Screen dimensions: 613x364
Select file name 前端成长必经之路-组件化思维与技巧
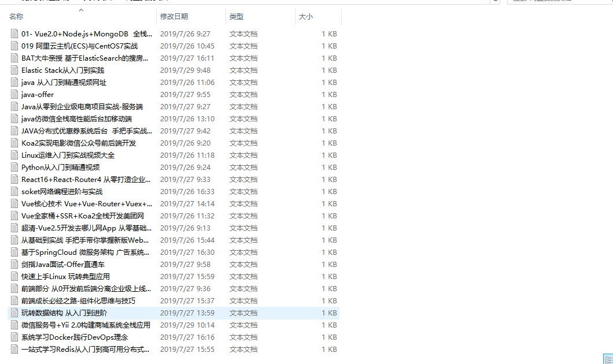point(78,300)
